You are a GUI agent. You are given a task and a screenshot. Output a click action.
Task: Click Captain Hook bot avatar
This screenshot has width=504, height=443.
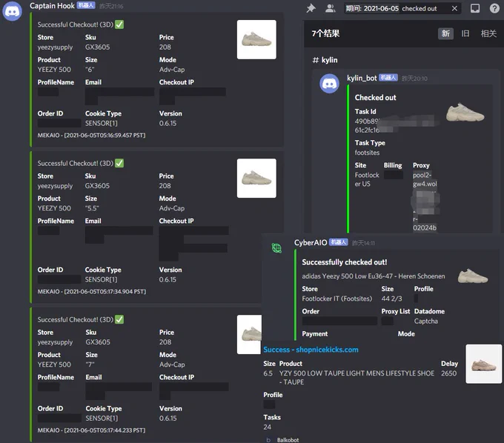pos(12,11)
